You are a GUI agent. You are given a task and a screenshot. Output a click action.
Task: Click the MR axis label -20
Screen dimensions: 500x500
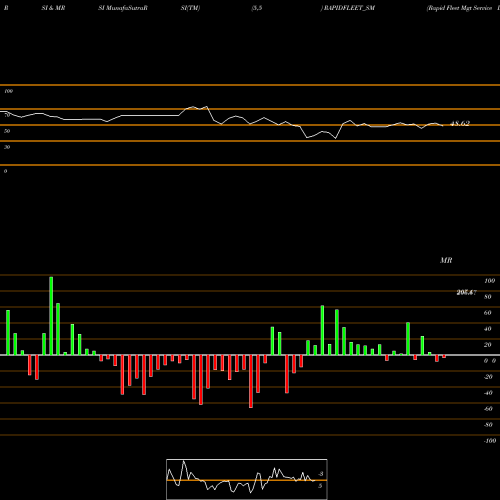click(x=488, y=377)
